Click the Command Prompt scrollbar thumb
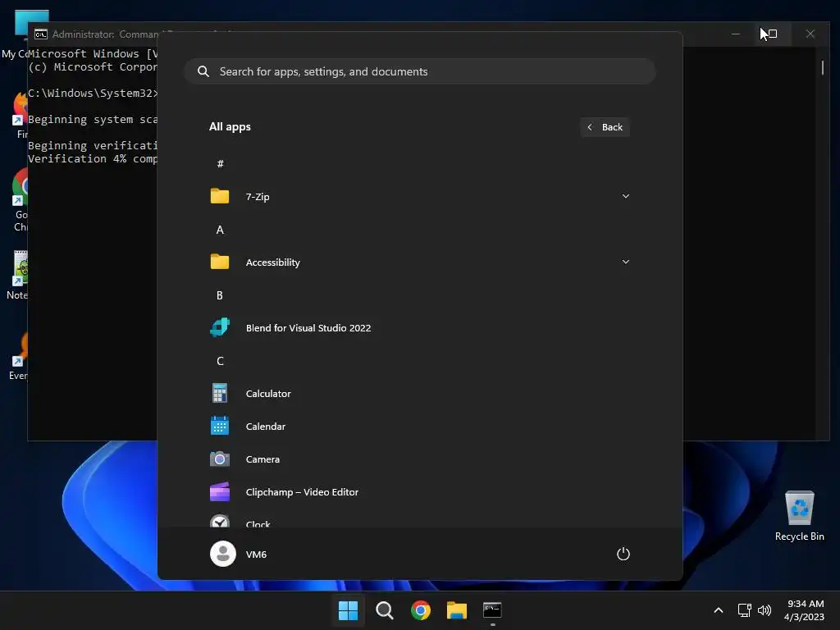The width and height of the screenshot is (840, 630). click(822, 67)
